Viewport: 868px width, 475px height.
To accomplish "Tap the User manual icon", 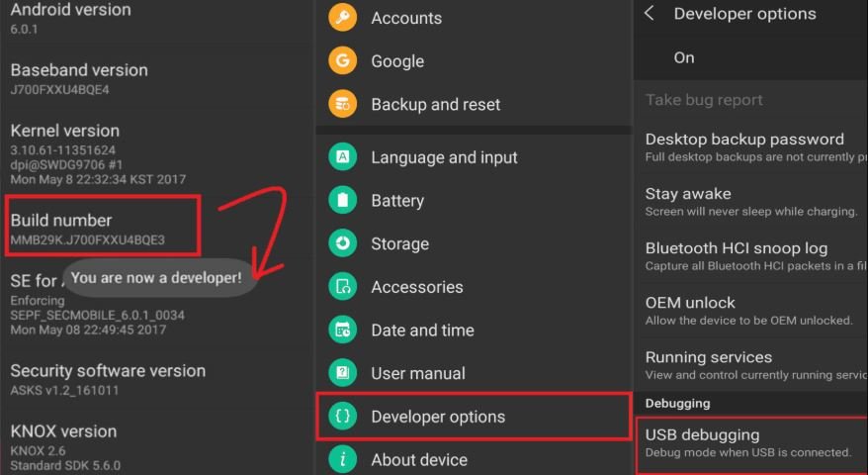I will click(x=343, y=373).
